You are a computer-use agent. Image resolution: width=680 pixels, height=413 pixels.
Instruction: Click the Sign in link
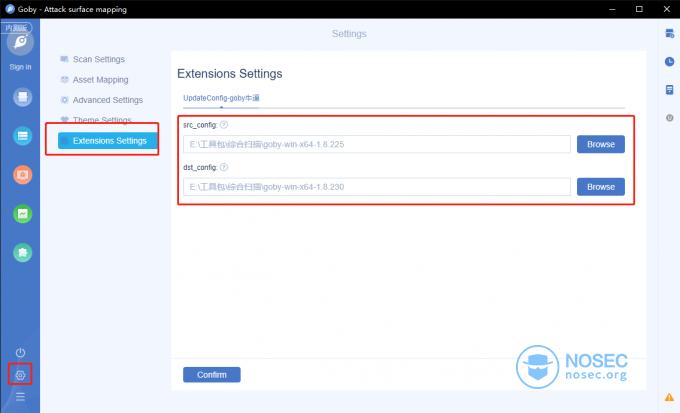click(20, 67)
